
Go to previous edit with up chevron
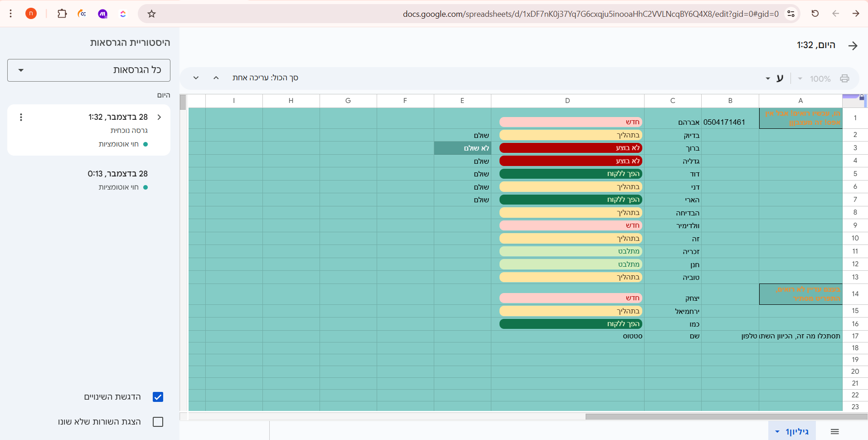[x=216, y=78]
